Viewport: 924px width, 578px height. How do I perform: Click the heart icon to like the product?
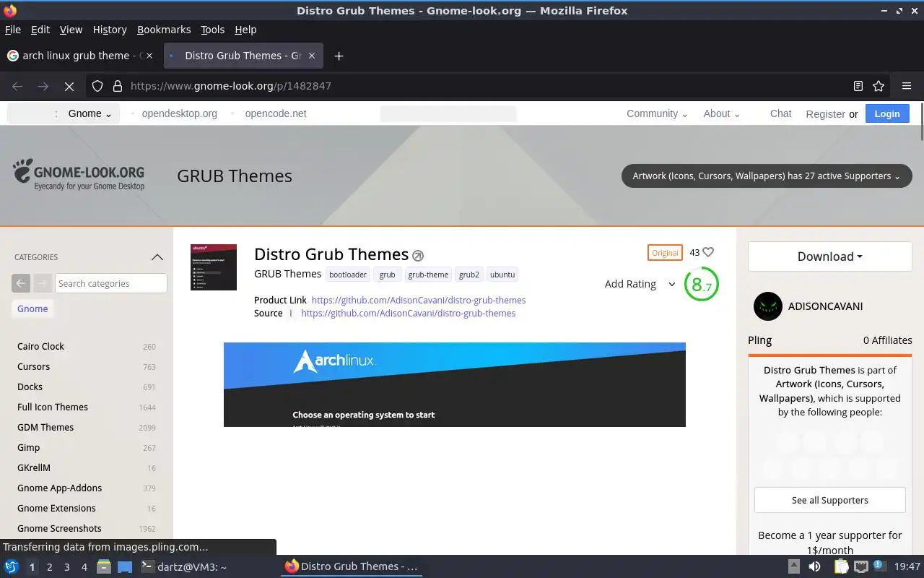[x=708, y=252]
